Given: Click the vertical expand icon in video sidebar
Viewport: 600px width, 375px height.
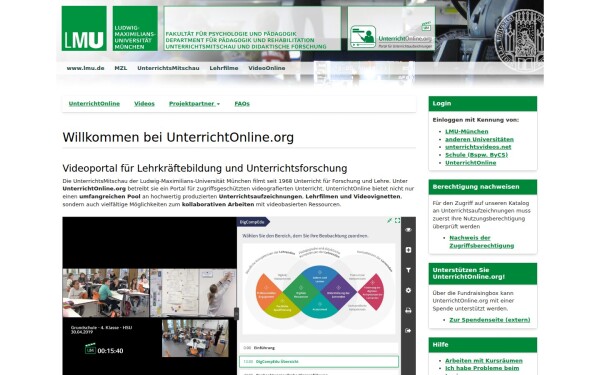Looking at the screenshot, I should coord(408,250).
